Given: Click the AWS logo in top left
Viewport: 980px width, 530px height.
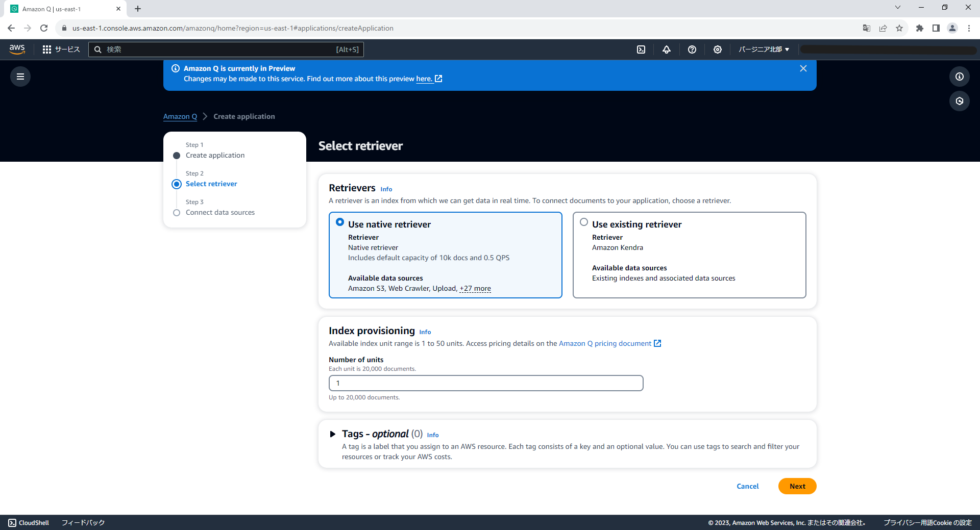Looking at the screenshot, I should [17, 49].
